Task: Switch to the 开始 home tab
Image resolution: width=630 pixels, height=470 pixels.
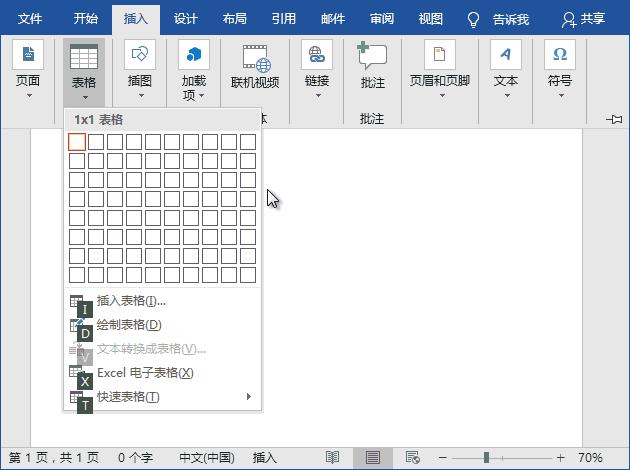Action: click(x=86, y=19)
